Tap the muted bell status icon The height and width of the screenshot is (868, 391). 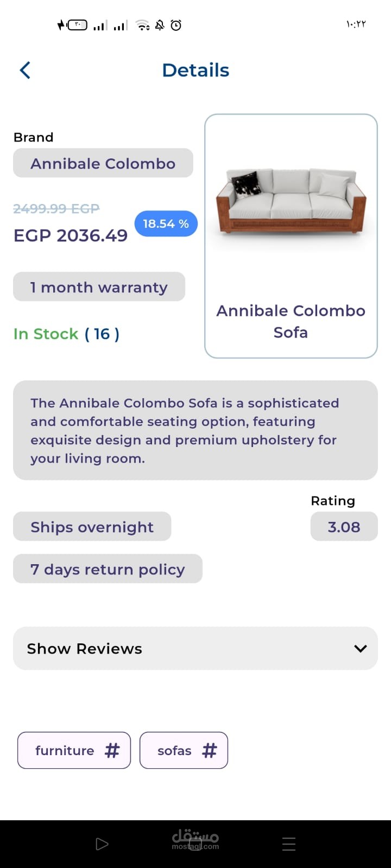coord(160,25)
